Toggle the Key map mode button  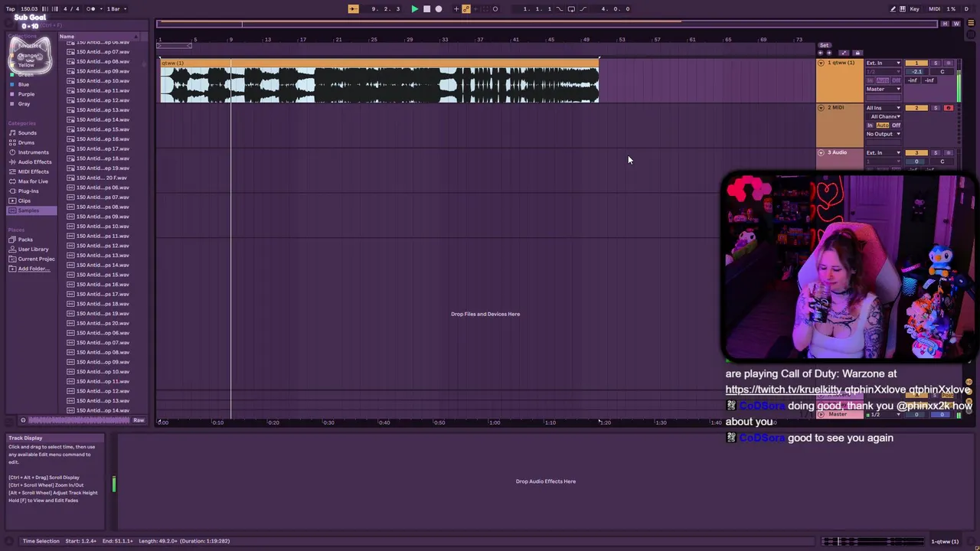click(x=914, y=9)
